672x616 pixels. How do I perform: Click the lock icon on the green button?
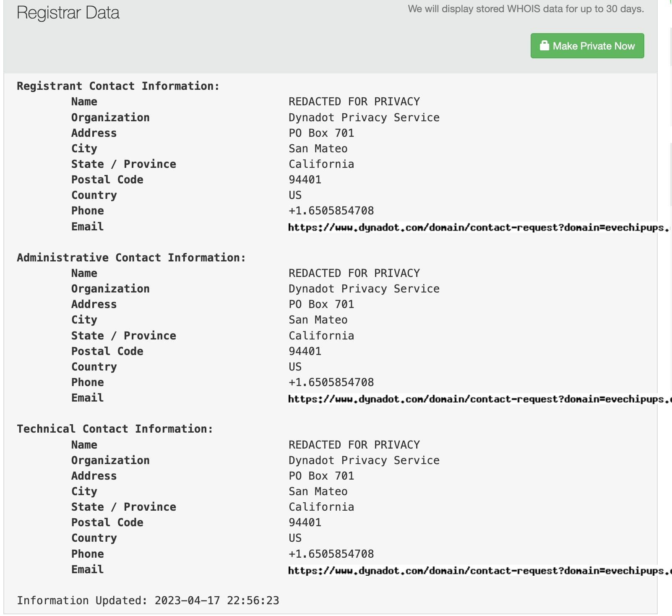click(544, 45)
